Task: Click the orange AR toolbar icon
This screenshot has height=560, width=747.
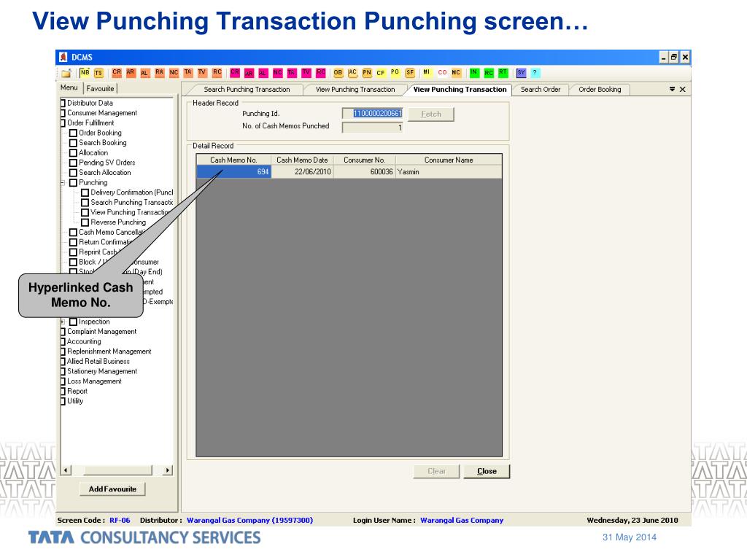Action: click(x=131, y=72)
